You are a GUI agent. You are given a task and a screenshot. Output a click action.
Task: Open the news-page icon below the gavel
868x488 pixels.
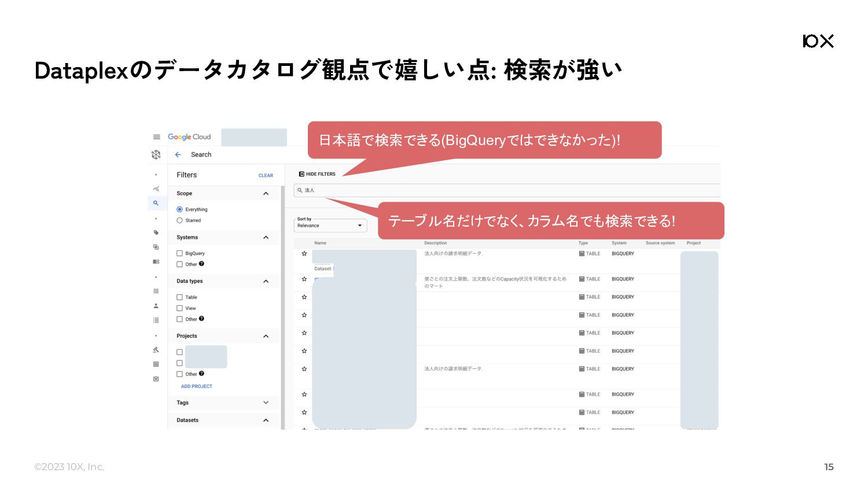click(x=156, y=364)
